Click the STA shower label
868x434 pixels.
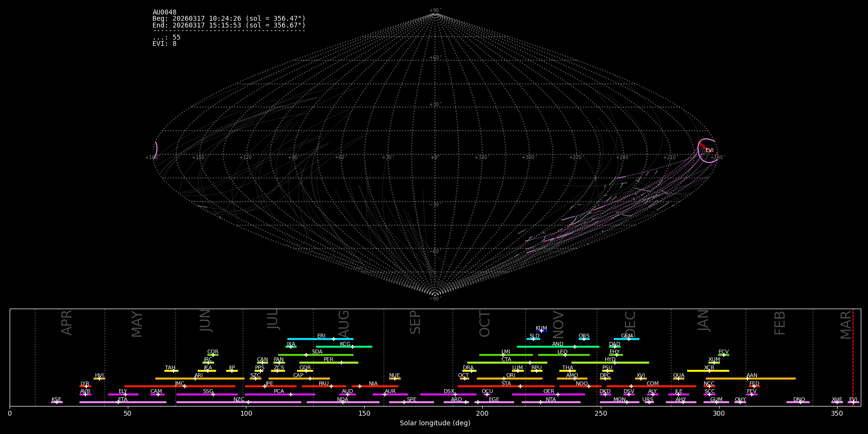pos(506,384)
